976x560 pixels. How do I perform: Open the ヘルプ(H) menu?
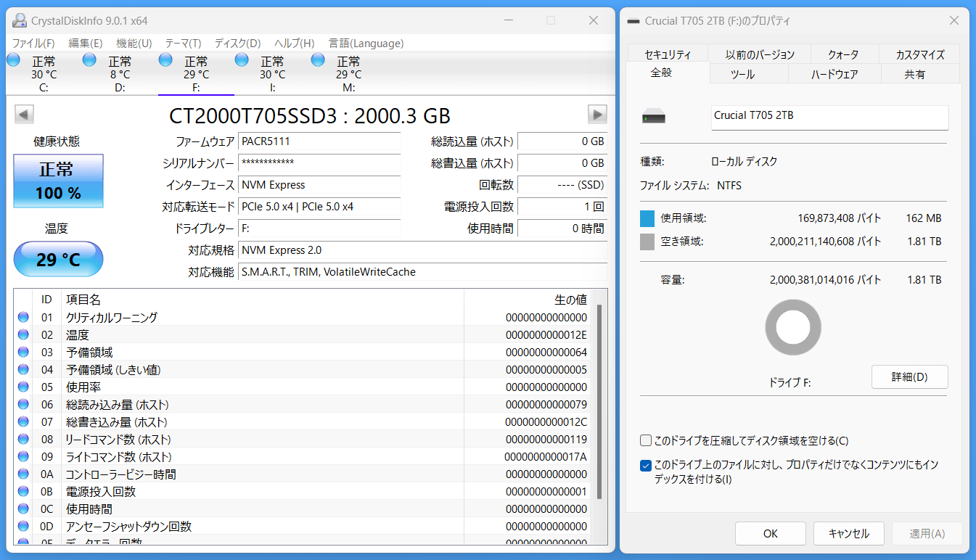pos(295,44)
